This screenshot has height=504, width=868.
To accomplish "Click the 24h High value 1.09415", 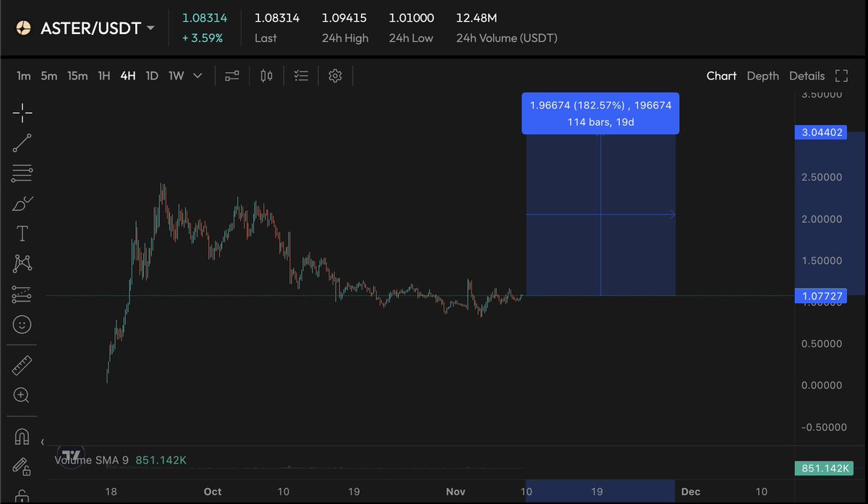I will click(x=344, y=17).
